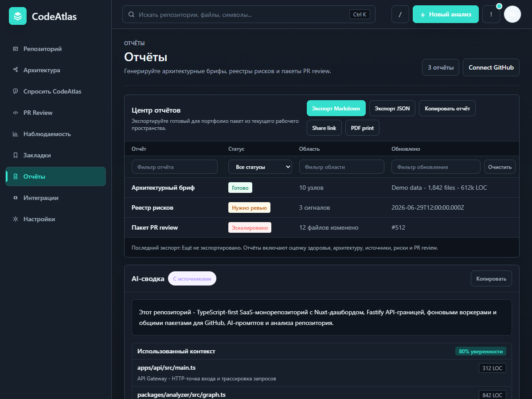Click the PR Review code icon
This screenshot has width=532, height=399.
16,113
